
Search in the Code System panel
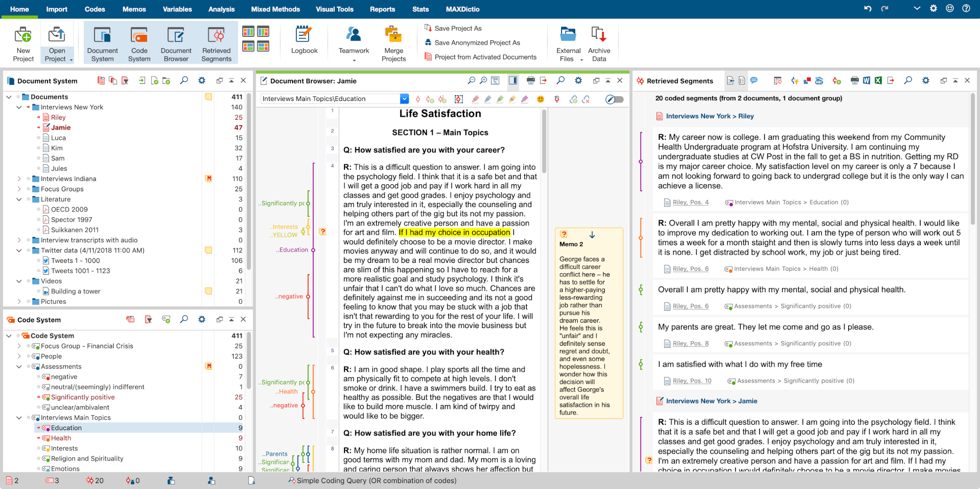click(184, 319)
